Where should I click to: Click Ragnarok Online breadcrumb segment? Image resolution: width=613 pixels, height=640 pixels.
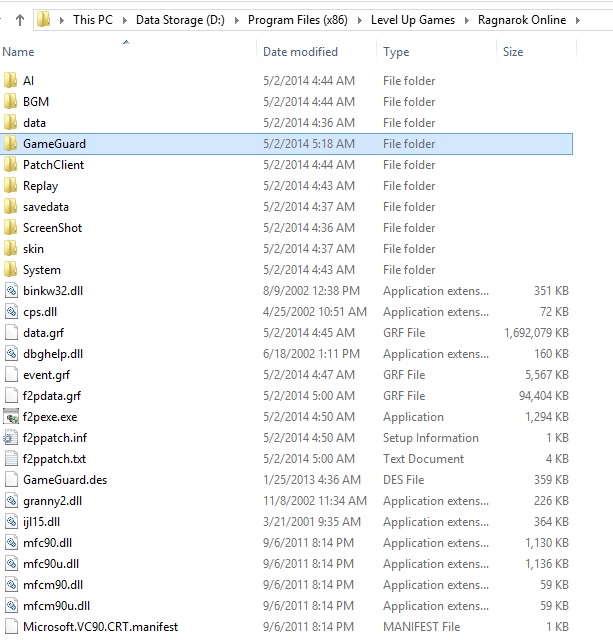pyautogui.click(x=522, y=20)
